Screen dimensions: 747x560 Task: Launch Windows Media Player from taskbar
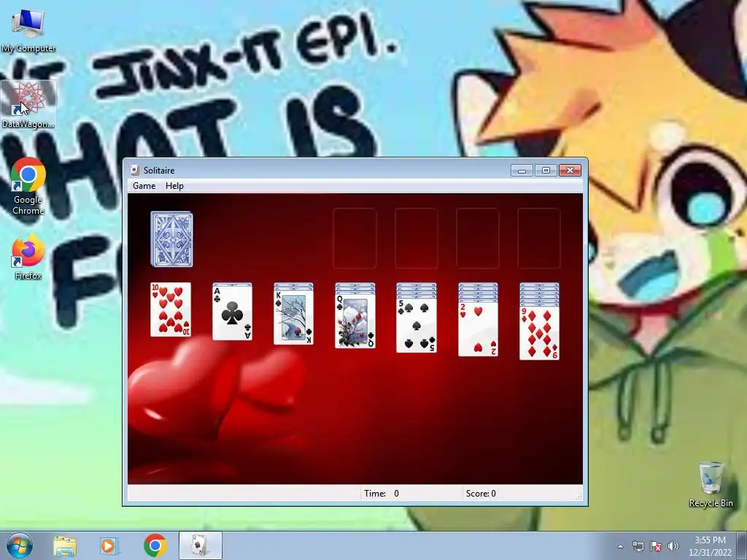pyautogui.click(x=109, y=545)
